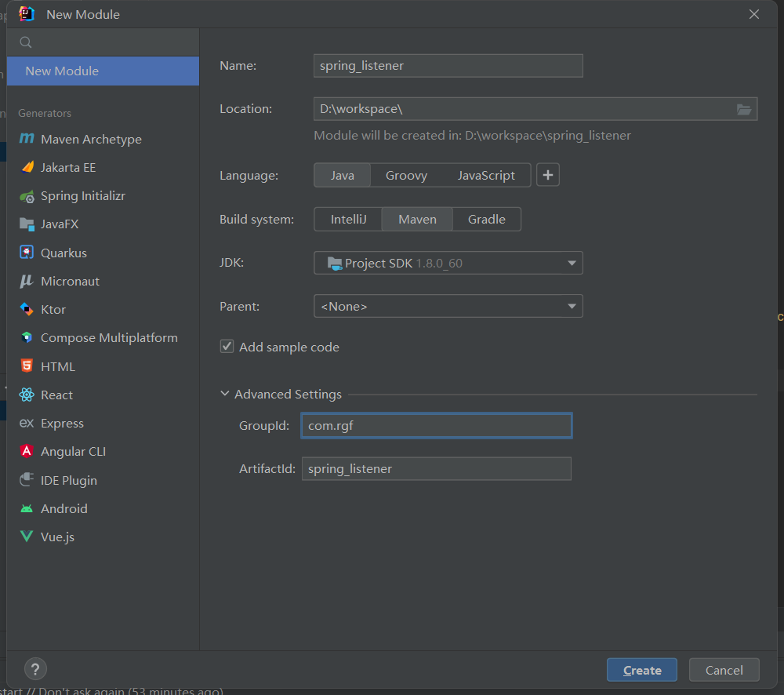The height and width of the screenshot is (695, 784).
Task: Select JavaFX generator label
Action: tap(60, 224)
